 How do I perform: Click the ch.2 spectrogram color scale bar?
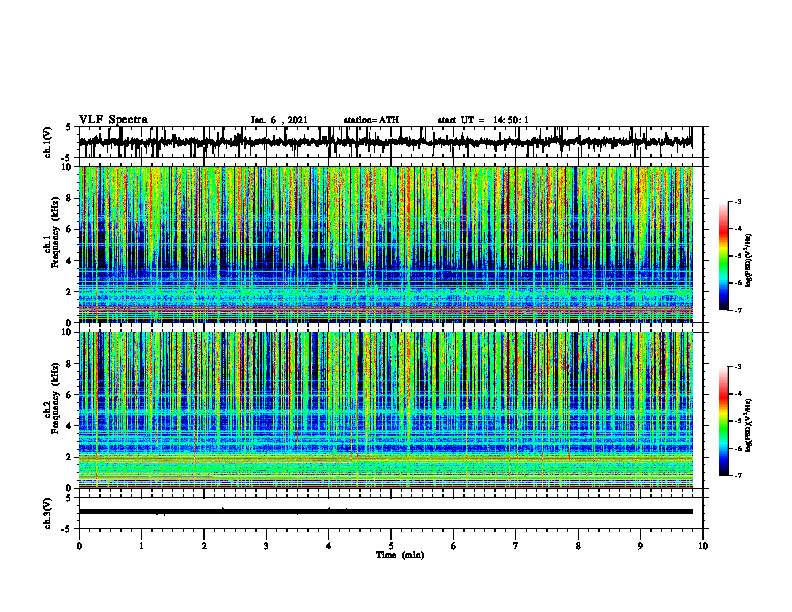pos(724,421)
